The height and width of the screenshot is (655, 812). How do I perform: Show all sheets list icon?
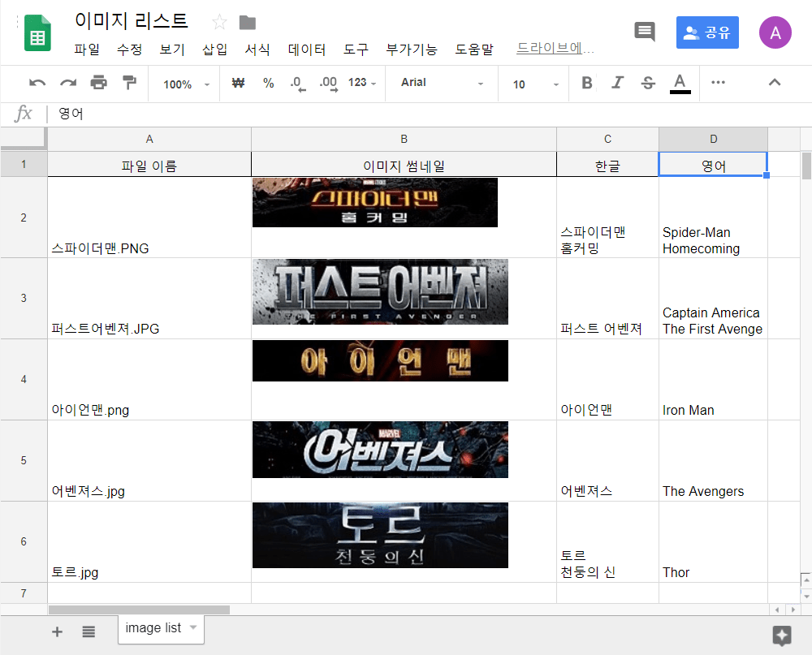[x=89, y=632]
